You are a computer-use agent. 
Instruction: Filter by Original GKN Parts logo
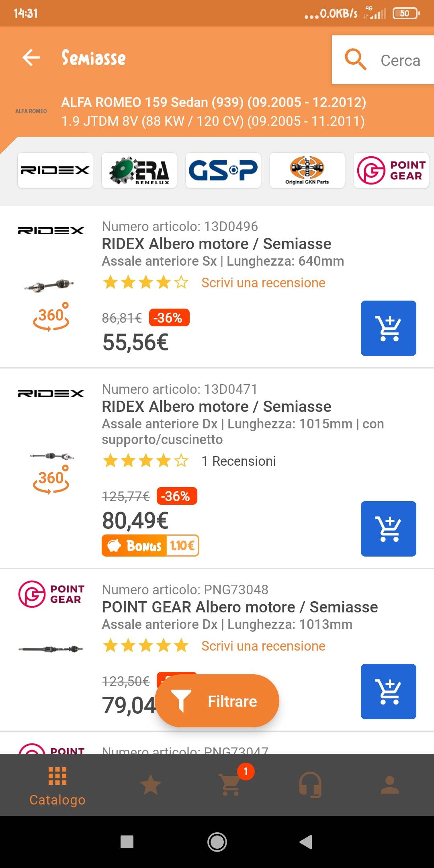307,170
